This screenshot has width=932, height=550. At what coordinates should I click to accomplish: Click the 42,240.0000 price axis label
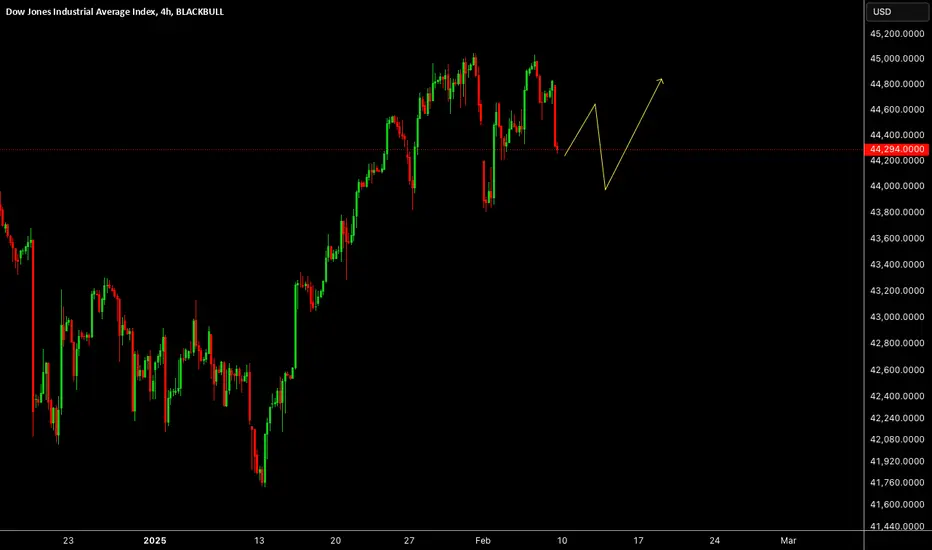pos(897,418)
